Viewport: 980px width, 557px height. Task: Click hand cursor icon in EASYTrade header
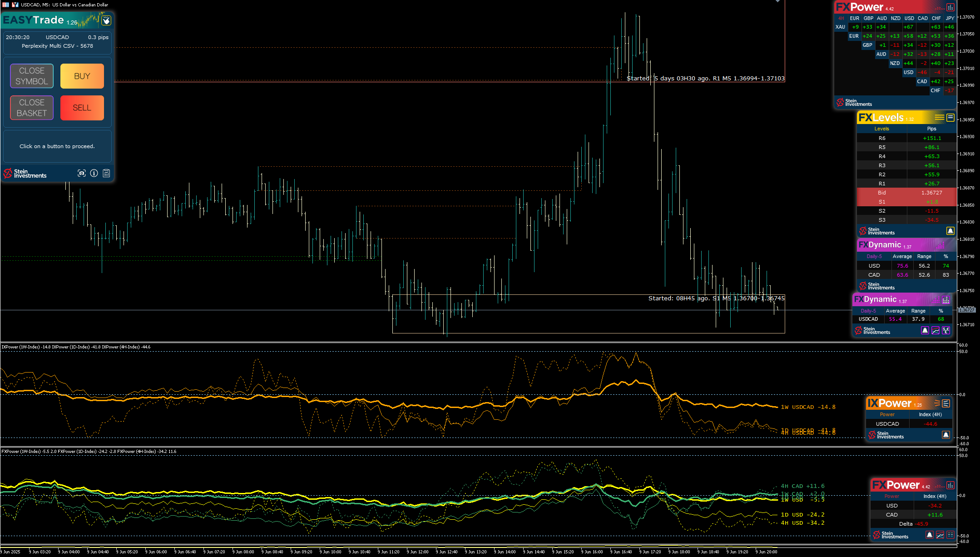pyautogui.click(x=106, y=20)
